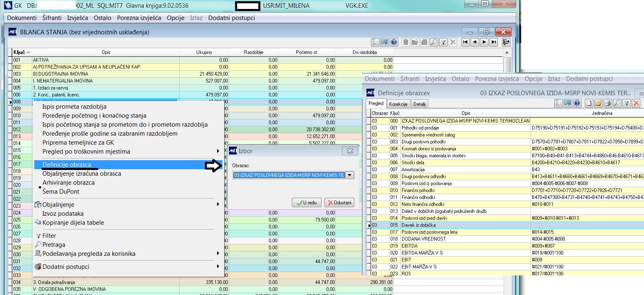The width and height of the screenshot is (644, 295).
Task: Click red X delete icon in Definicije obrazcev toolbar
Action: pos(636,103)
